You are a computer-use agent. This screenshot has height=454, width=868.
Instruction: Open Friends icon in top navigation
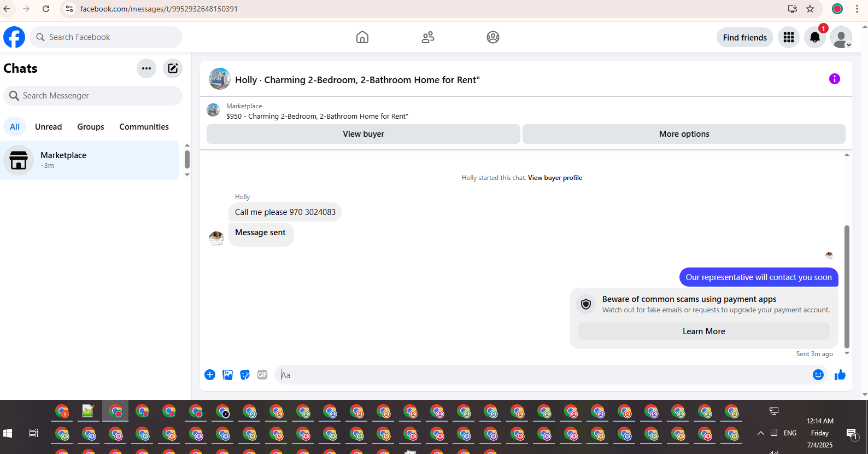click(x=428, y=37)
